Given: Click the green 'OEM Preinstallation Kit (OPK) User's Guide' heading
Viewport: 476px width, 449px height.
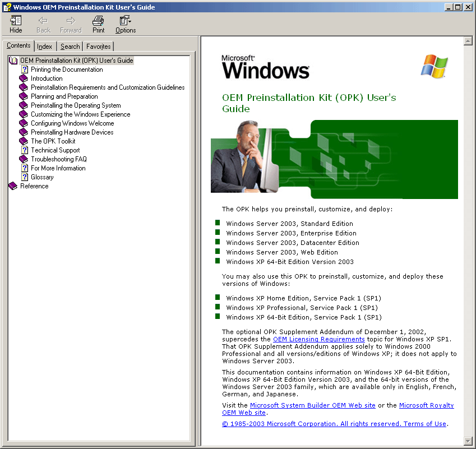Looking at the screenshot, I should pos(309,103).
